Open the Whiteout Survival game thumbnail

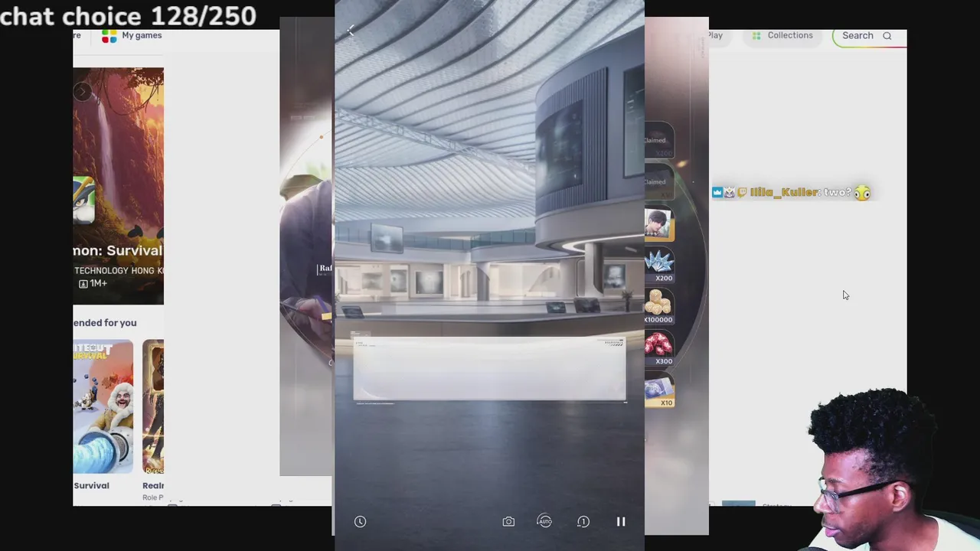click(103, 407)
